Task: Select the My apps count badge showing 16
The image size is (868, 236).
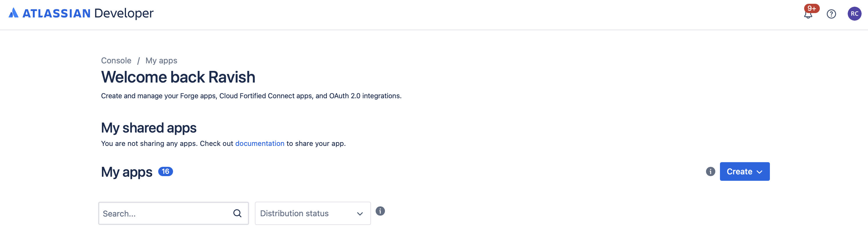Action: pyautogui.click(x=166, y=171)
